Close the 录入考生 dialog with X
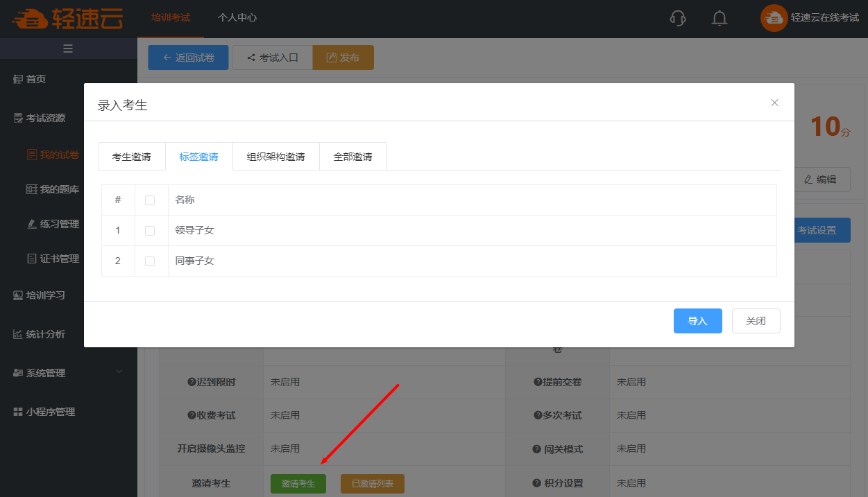The width and height of the screenshot is (868, 497). [x=774, y=103]
